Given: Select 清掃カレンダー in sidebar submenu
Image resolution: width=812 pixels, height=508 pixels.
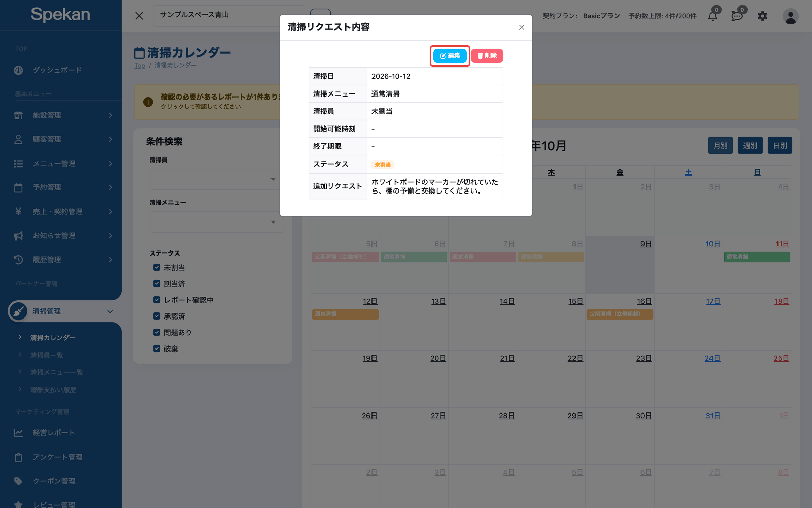Looking at the screenshot, I should 53,338.
